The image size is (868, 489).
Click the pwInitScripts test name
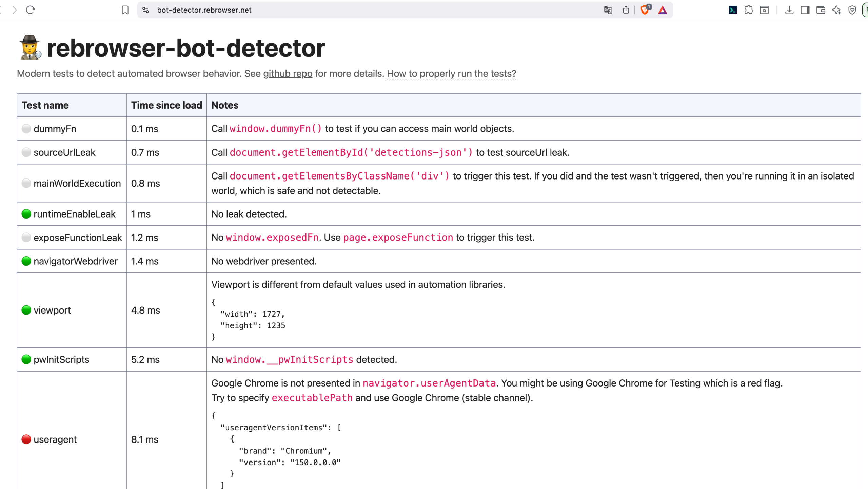[61, 360]
